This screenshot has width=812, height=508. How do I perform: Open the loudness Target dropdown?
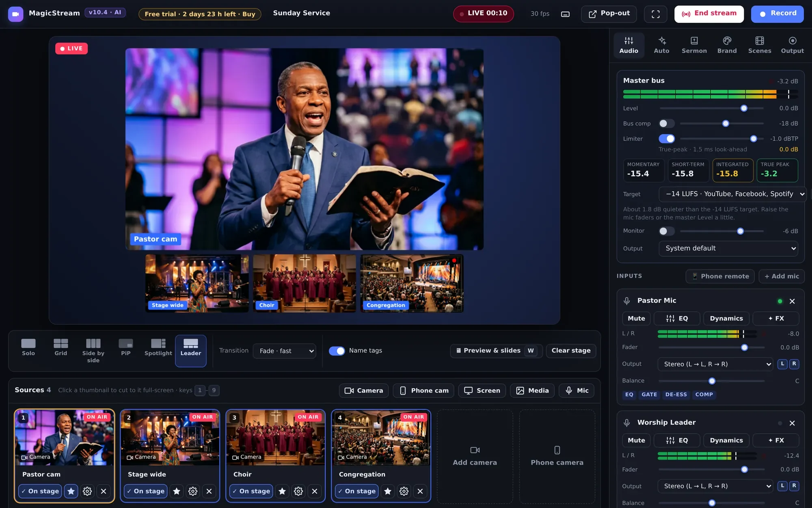coord(732,194)
